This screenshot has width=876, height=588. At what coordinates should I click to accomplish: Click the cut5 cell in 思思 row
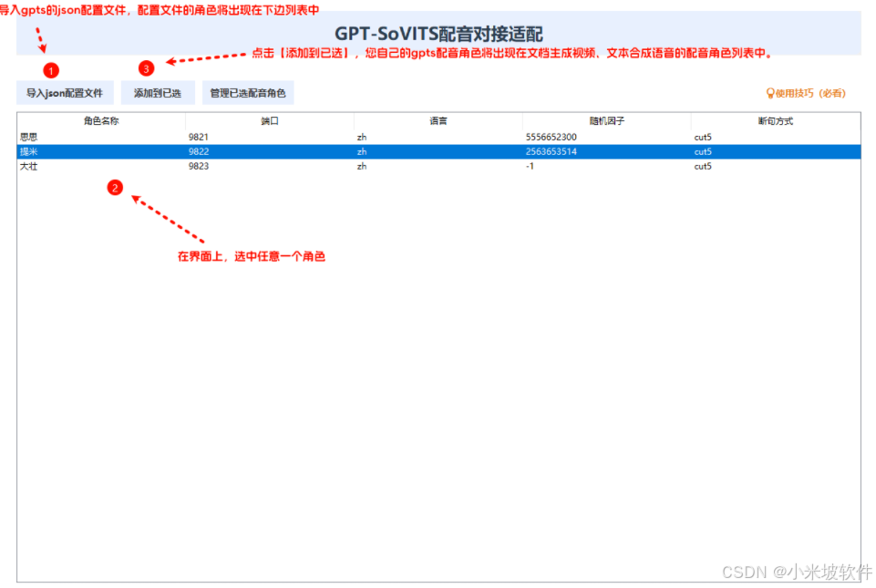(x=703, y=137)
